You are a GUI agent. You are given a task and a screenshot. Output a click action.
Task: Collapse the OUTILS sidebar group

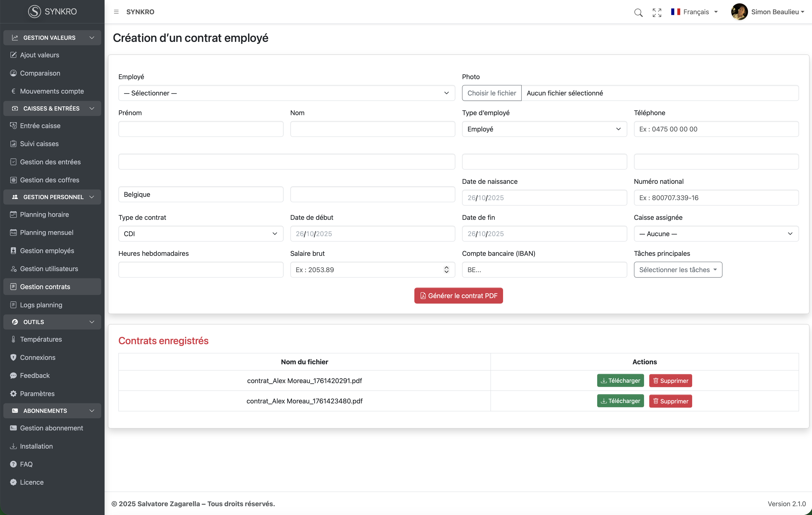point(91,322)
